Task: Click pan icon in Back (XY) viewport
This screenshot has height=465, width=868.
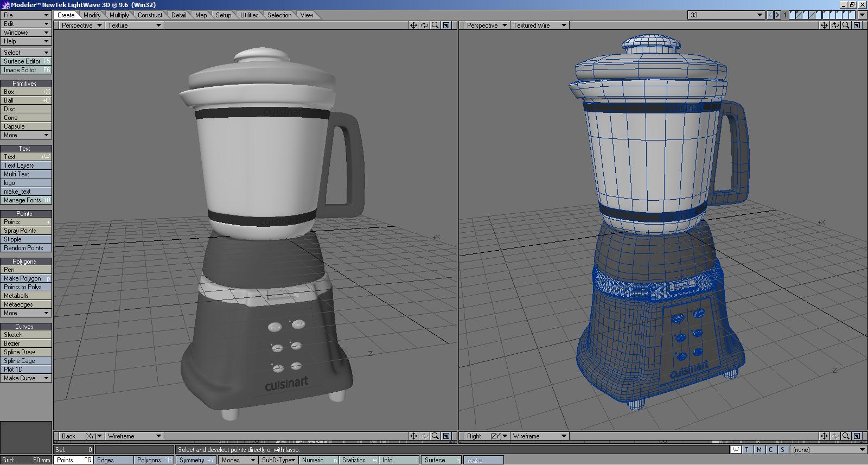Action: [413, 436]
